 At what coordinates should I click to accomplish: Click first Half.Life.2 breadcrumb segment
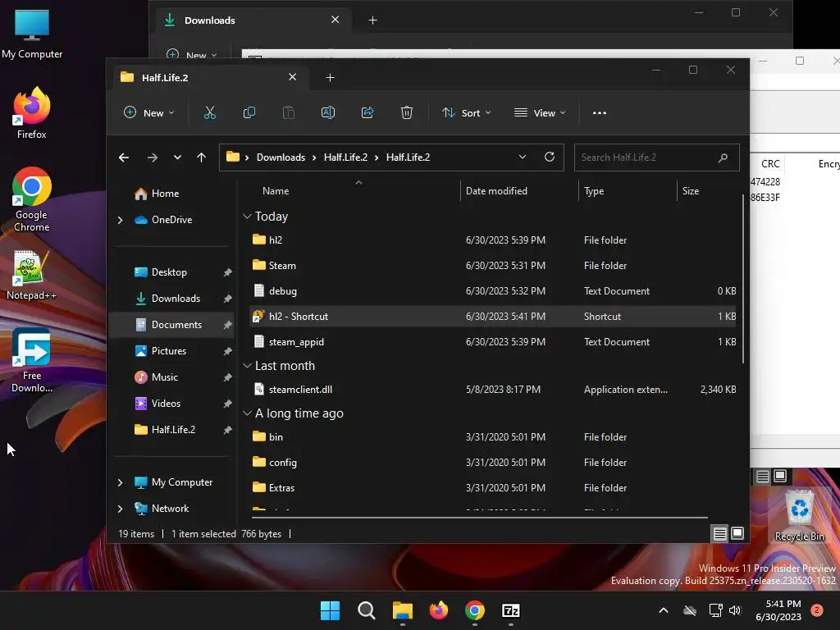click(345, 157)
